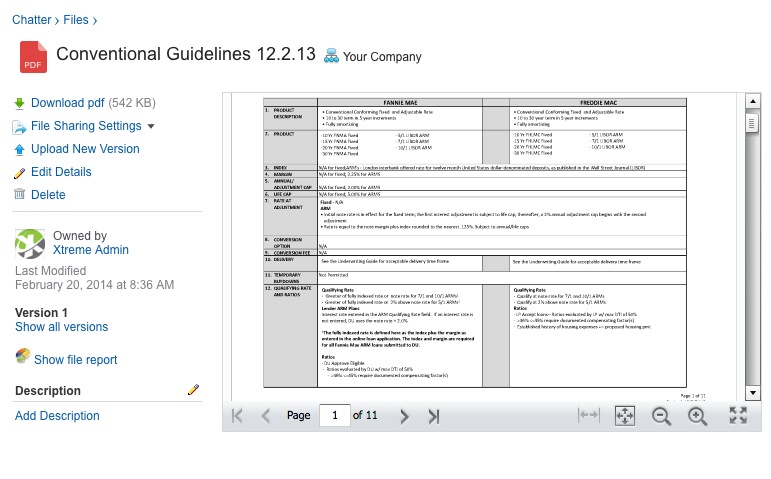The image size is (771, 479).
Task: Click the scrollbar up arrow
Action: tap(753, 101)
